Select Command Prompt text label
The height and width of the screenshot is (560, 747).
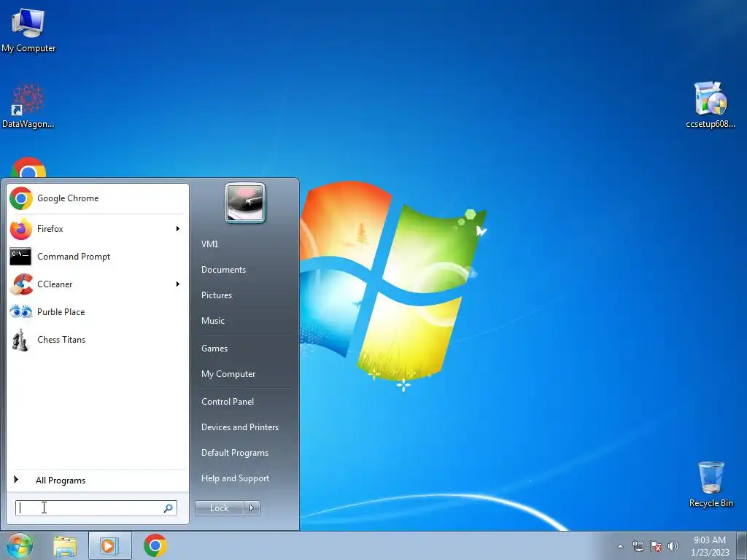coord(74,257)
